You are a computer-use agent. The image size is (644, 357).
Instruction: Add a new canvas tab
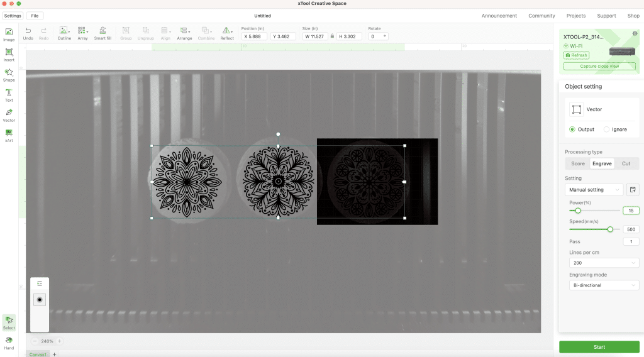(x=54, y=354)
